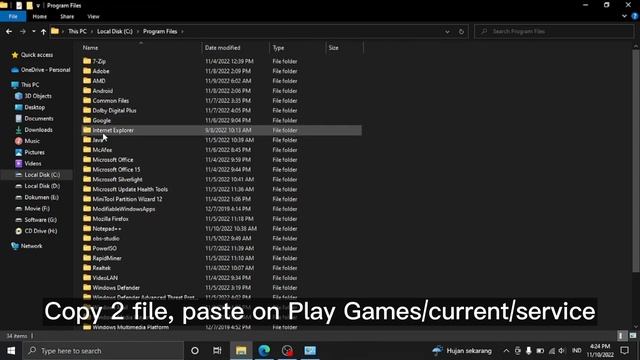Select Dokumen (E:) drive in sidebar
Image resolution: width=640 pixels, height=360 pixels.
point(41,197)
